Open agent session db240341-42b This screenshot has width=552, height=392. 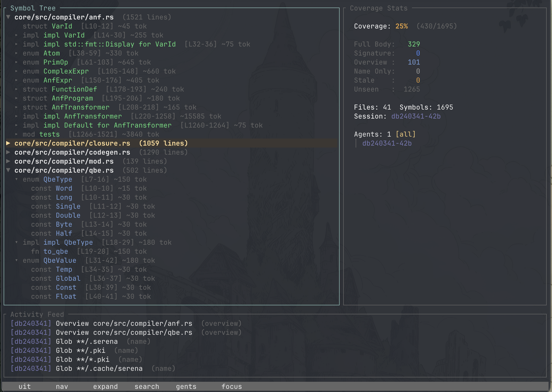coord(387,143)
